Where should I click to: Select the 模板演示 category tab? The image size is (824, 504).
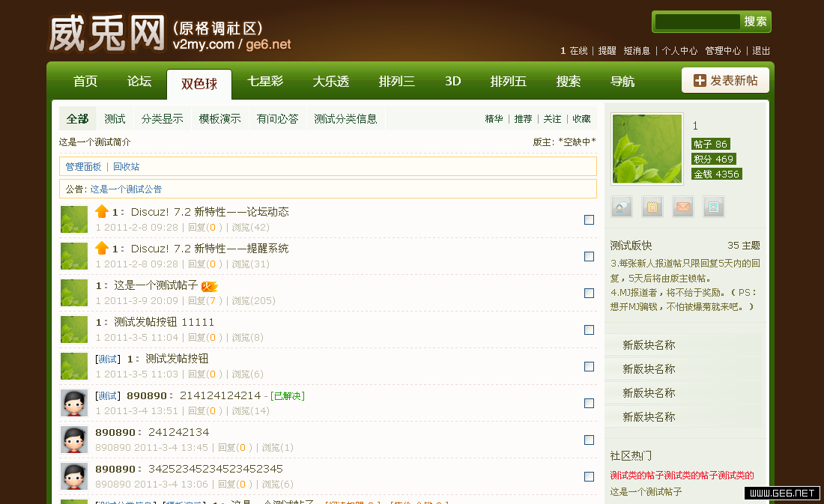[x=219, y=119]
